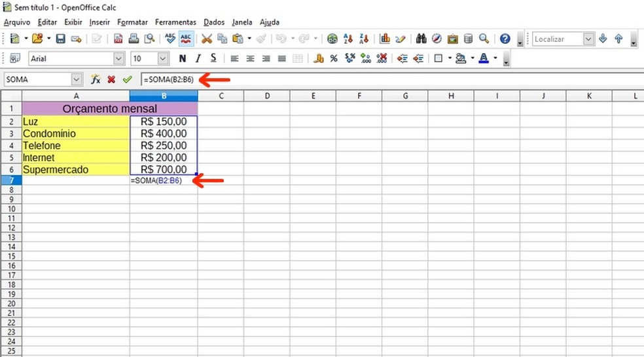Open Find & Replace binoculars icon
Image resolution: width=644 pixels, height=357 pixels.
point(421,39)
